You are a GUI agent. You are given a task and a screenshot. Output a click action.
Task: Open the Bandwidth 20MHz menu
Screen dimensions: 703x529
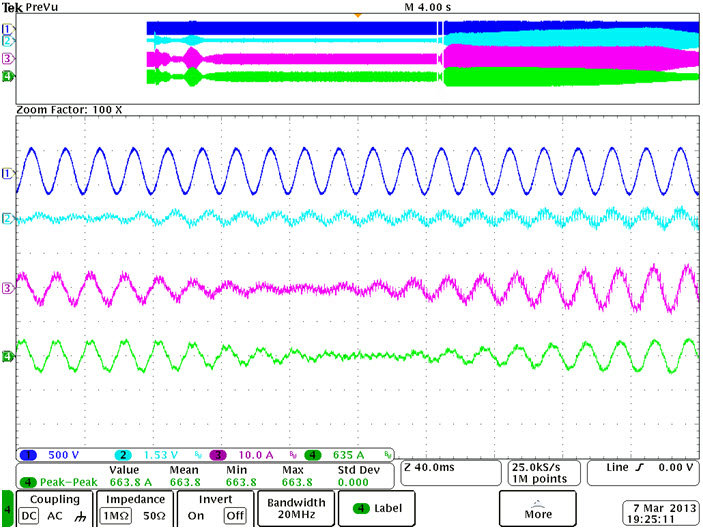(x=293, y=508)
